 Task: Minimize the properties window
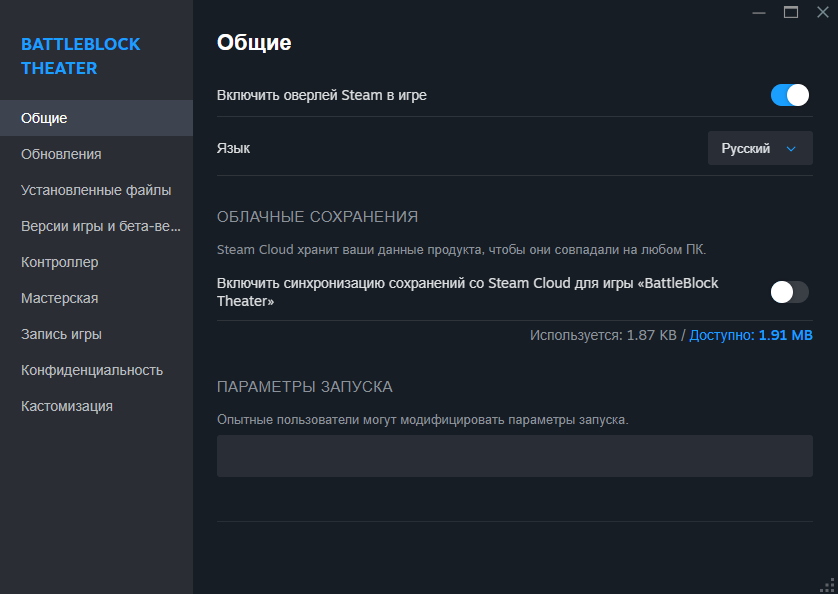[x=759, y=12]
